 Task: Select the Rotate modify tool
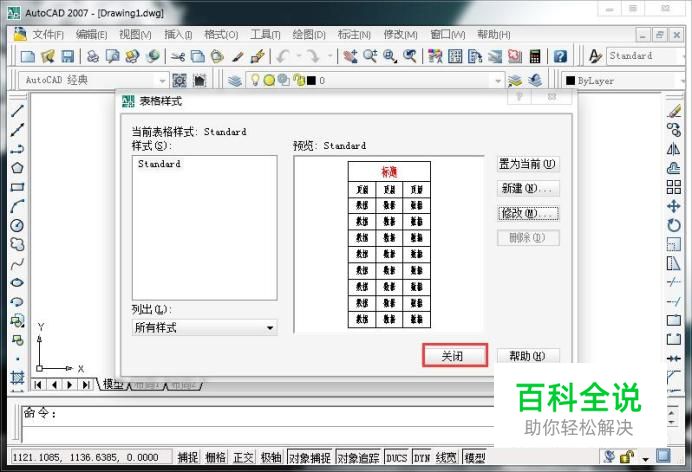673,225
